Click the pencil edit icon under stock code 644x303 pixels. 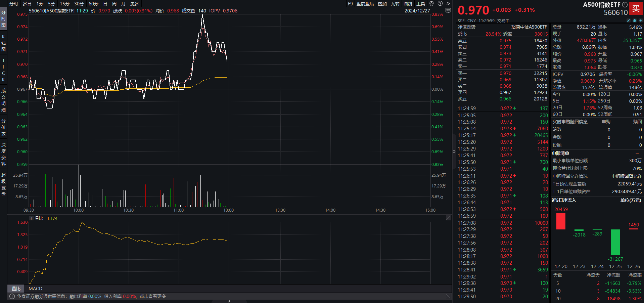(629, 20)
